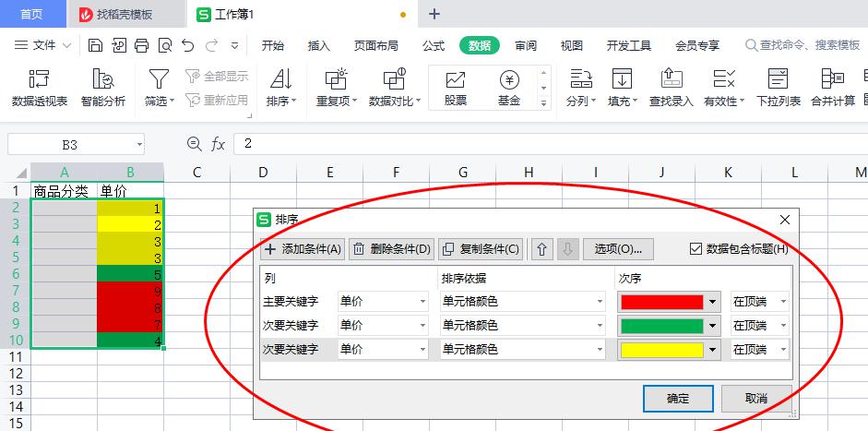This screenshot has width=868, height=431.
Task: Click the Filter (筛选) funnel icon
Action: click(159, 79)
